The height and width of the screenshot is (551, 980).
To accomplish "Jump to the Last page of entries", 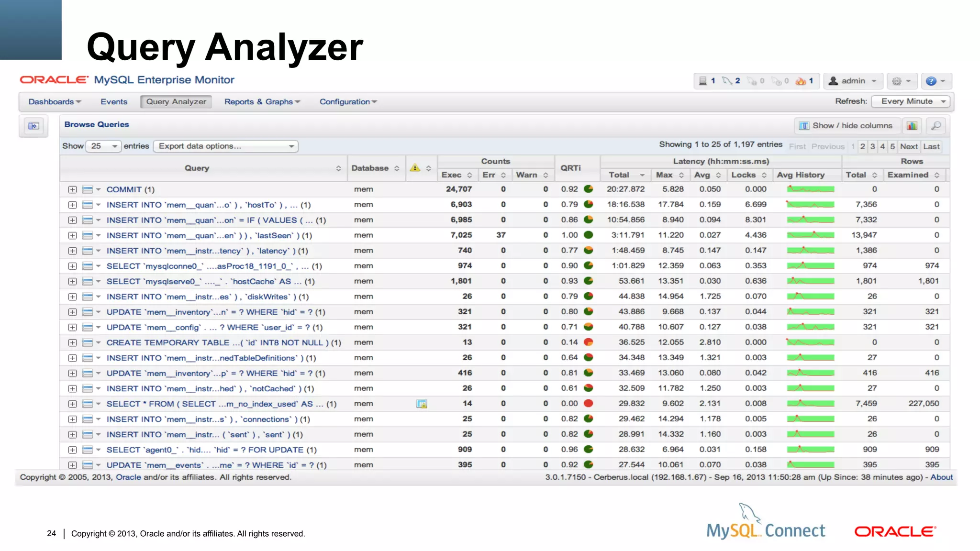I will tap(931, 147).
